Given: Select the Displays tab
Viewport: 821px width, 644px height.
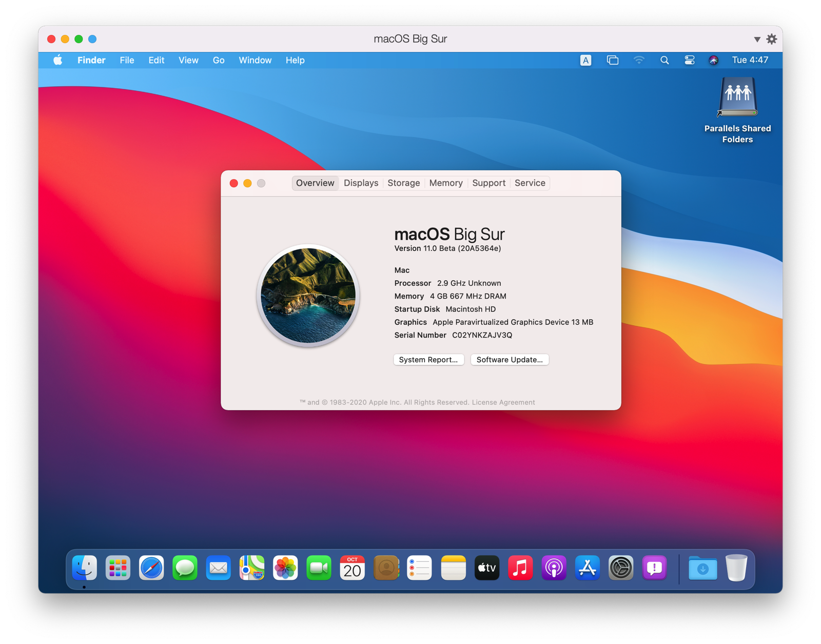Looking at the screenshot, I should (x=361, y=183).
